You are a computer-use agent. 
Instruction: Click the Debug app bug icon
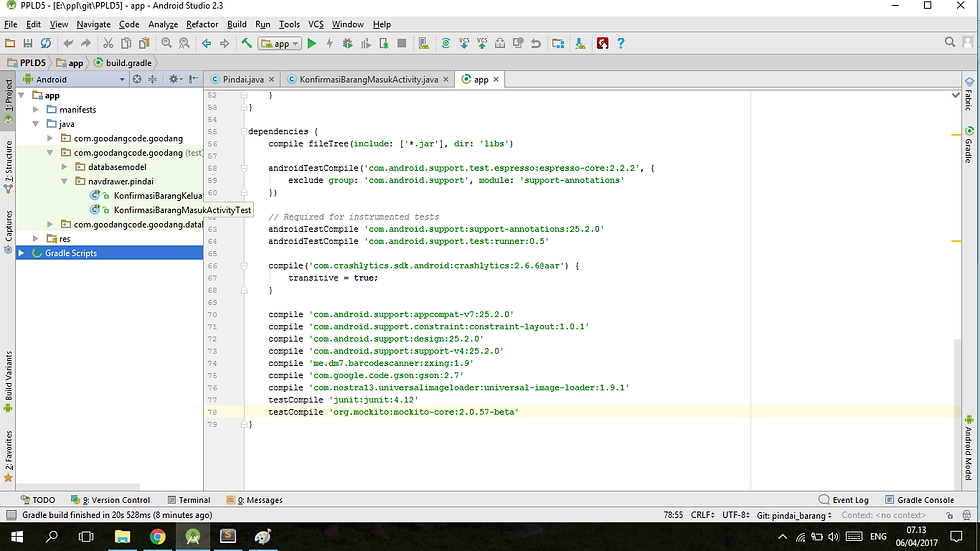click(348, 43)
